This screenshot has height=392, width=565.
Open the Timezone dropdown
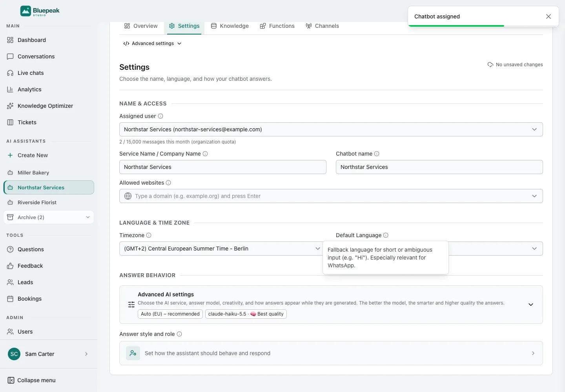tap(223, 249)
